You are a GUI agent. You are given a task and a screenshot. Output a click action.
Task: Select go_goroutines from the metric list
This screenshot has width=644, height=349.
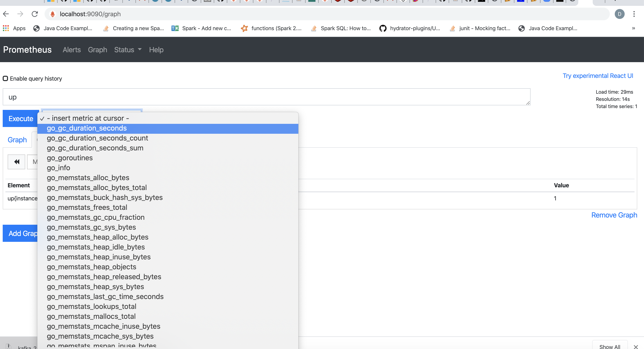70,158
